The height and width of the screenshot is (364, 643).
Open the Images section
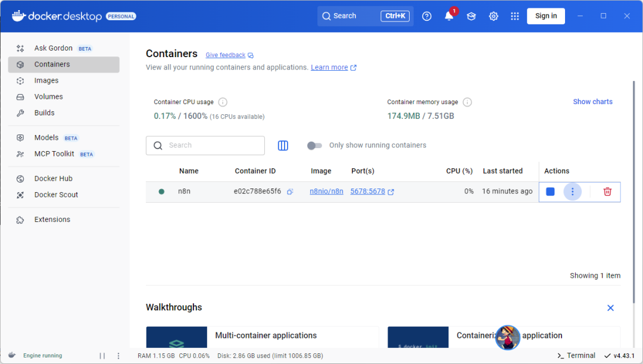64,81
